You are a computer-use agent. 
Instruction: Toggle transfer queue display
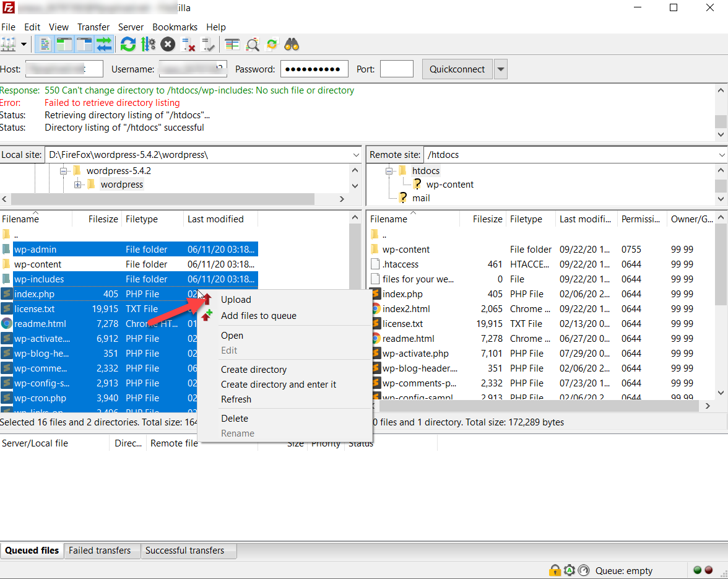[x=104, y=45]
